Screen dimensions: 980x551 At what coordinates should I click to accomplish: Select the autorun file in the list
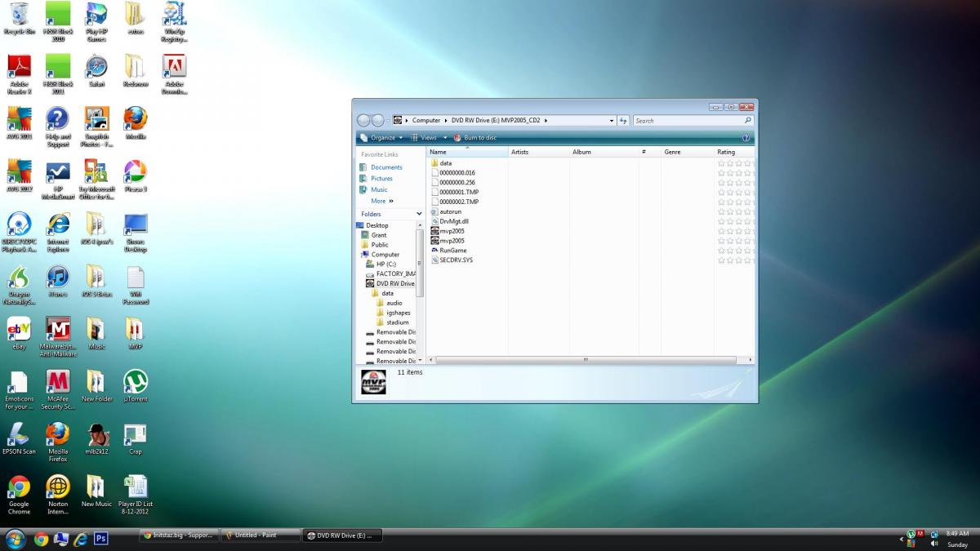[x=450, y=211]
